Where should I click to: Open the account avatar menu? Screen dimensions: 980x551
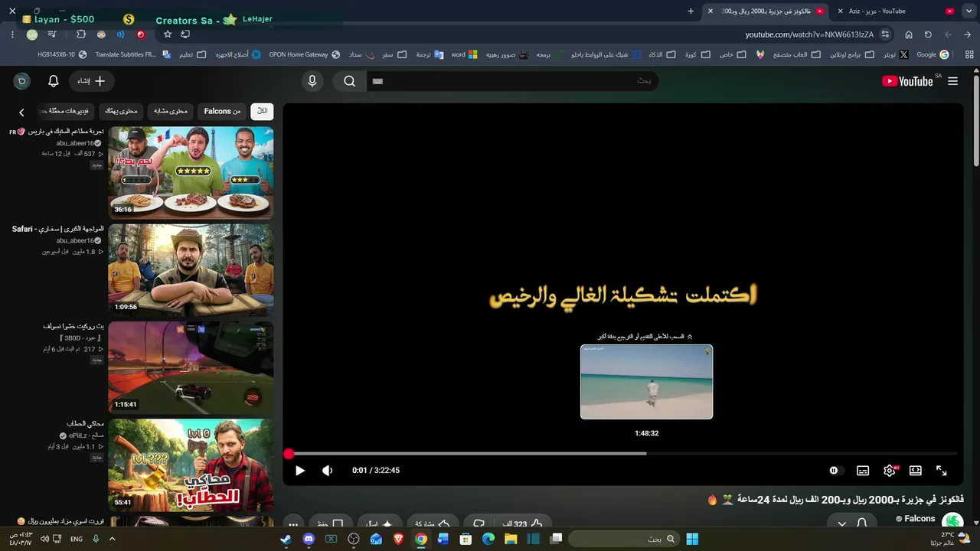pyautogui.click(x=22, y=81)
